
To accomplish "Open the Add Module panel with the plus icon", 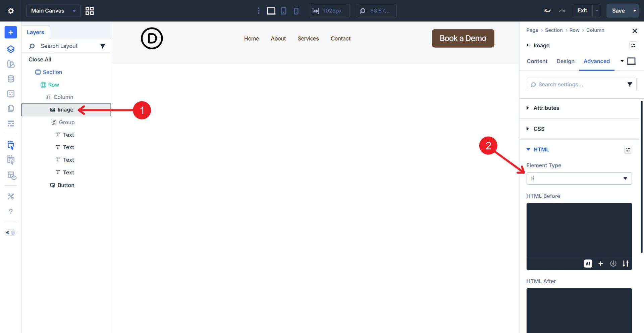I will coord(10,32).
